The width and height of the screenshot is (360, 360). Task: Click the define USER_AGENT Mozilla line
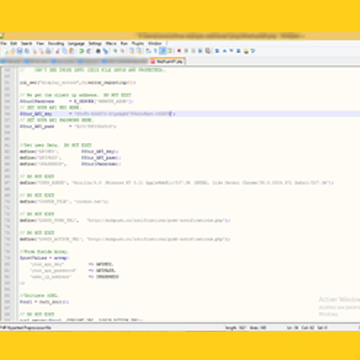(177, 183)
